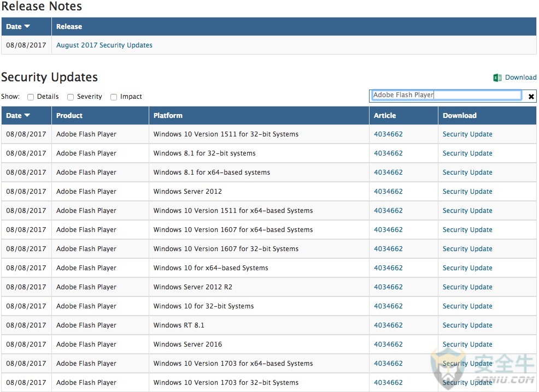
Task: Sort by the Platform column header
Action: pos(168,115)
